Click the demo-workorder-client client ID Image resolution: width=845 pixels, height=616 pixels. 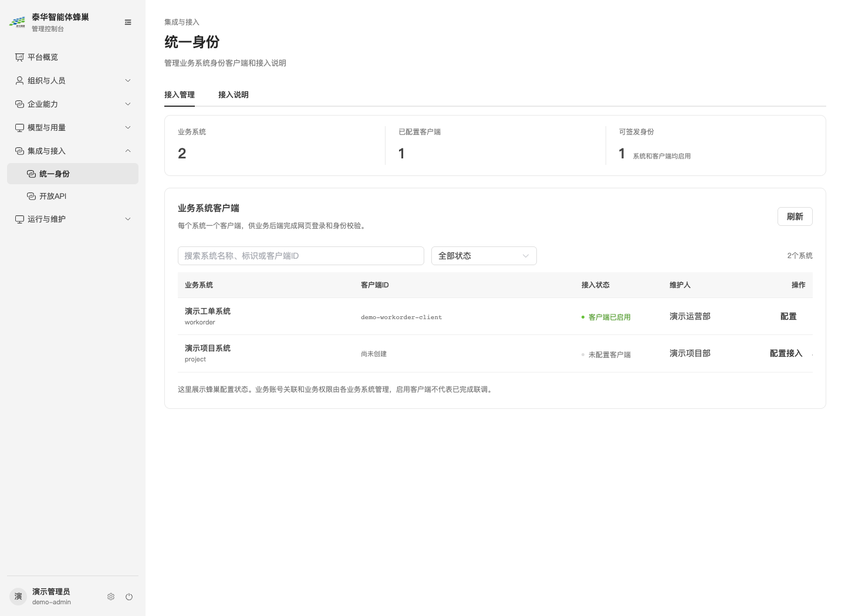coord(401,317)
